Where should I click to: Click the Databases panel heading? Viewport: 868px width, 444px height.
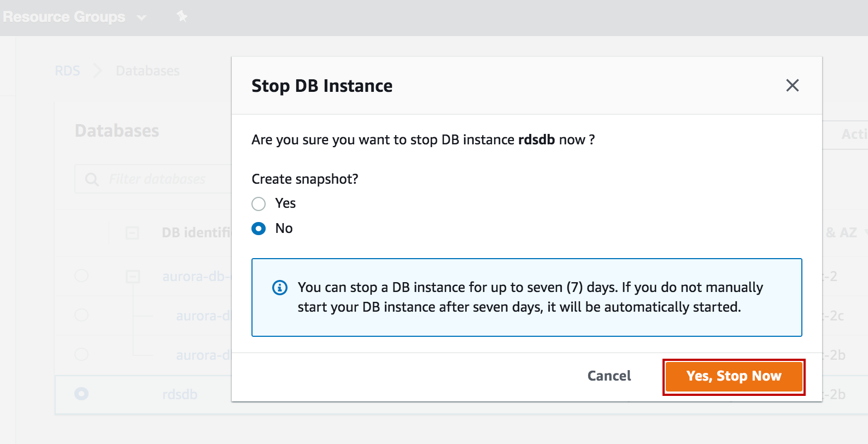point(117,131)
